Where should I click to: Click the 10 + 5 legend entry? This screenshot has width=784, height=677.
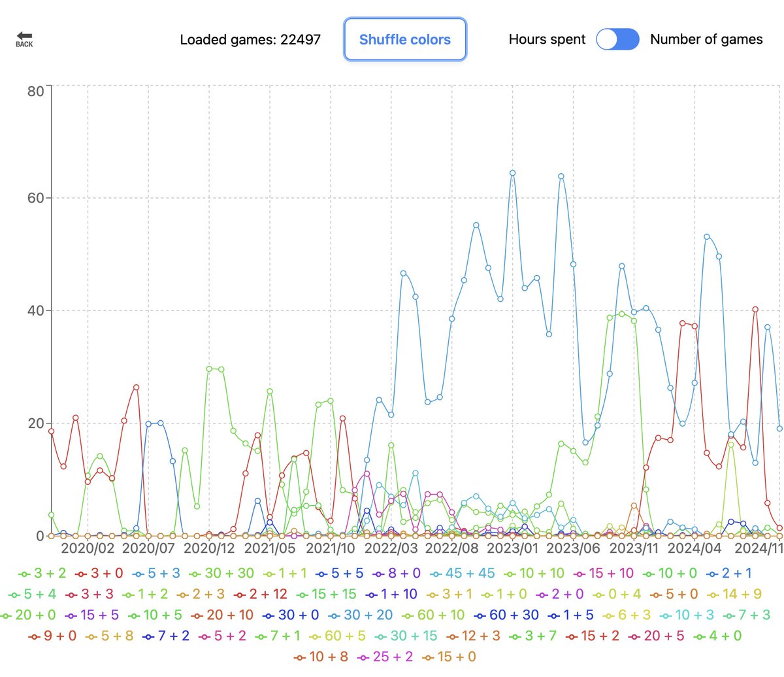154,615
